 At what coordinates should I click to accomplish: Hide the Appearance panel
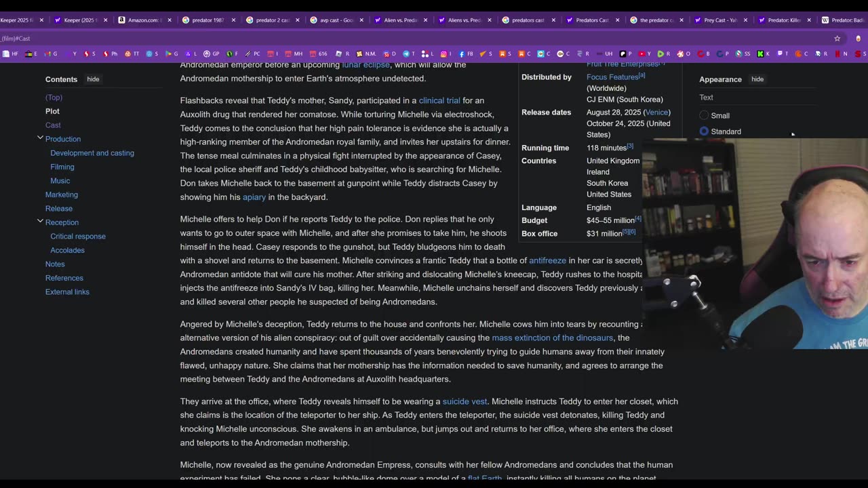point(757,79)
